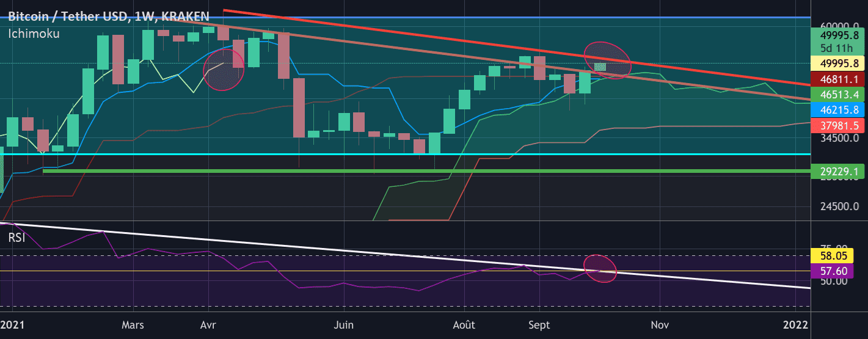Screen dimensions: 868x339
Task: Select the green horizontal support line
Action: (428, 171)
